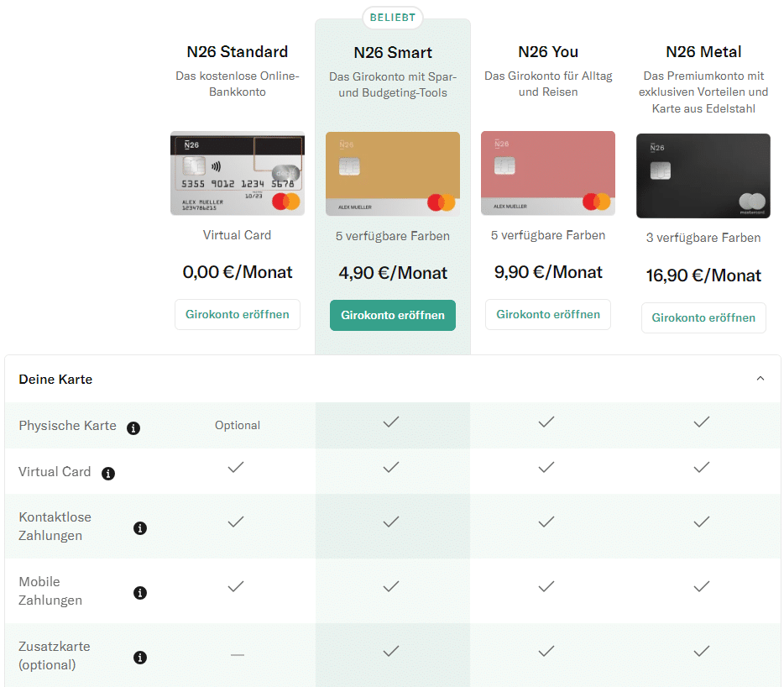Select the black N26 Metal card image
This screenshot has width=784, height=687.
(x=703, y=176)
